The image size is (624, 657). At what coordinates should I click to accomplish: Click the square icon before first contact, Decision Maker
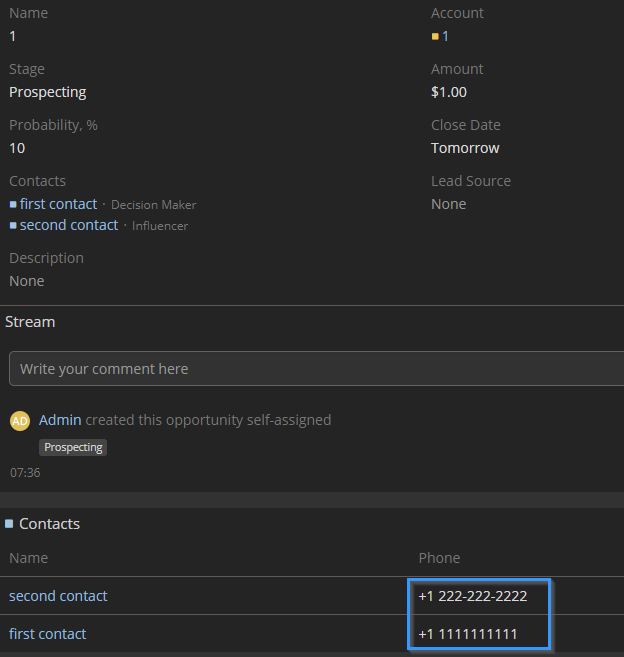point(13,205)
